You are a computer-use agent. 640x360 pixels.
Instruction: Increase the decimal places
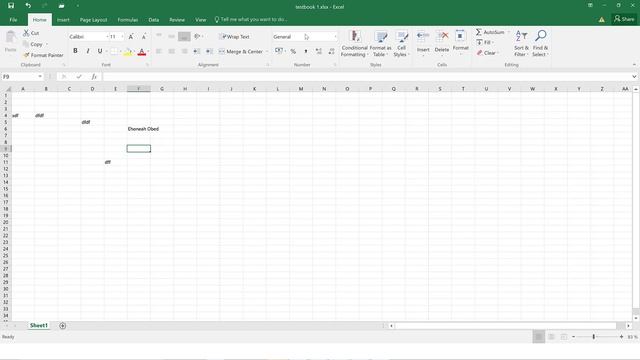click(319, 51)
